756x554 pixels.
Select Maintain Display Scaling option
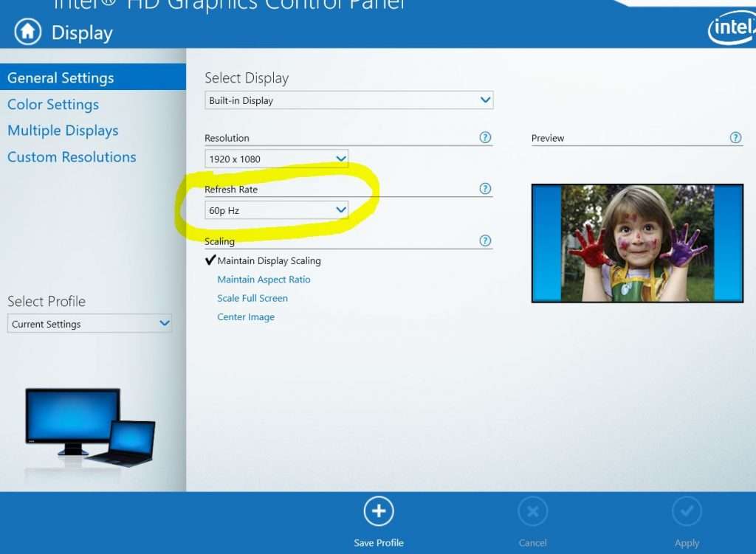[x=269, y=260]
